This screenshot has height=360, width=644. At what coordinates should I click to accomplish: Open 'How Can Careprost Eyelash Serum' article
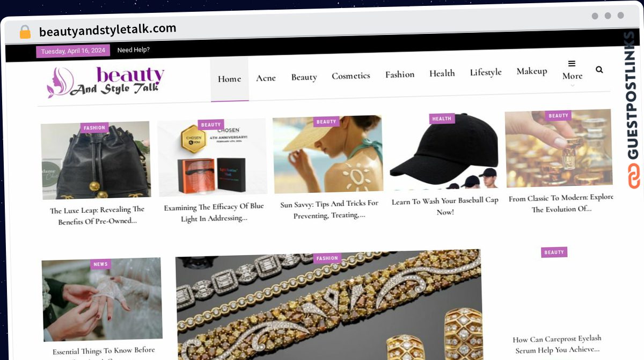click(x=557, y=344)
